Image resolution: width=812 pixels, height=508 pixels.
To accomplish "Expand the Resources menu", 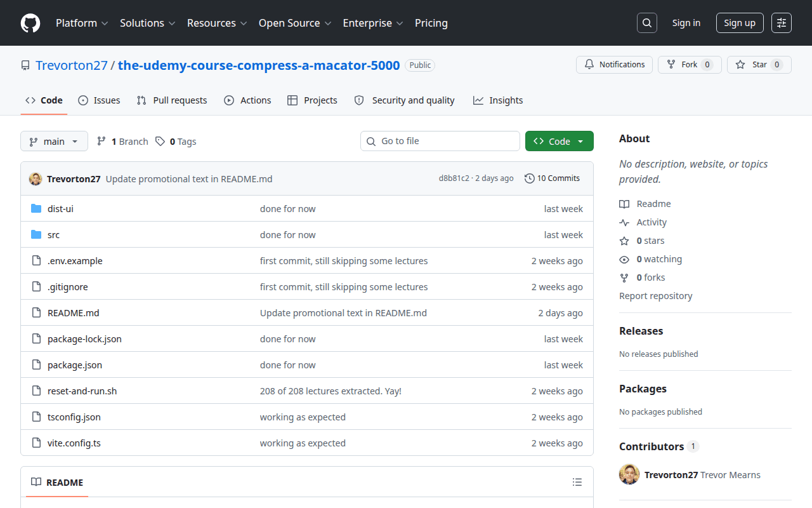I will point(216,23).
